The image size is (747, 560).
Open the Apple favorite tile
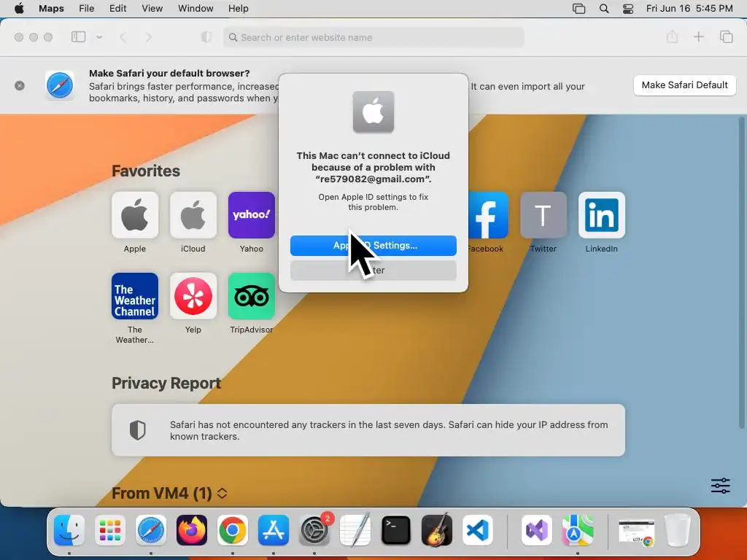click(x=135, y=215)
